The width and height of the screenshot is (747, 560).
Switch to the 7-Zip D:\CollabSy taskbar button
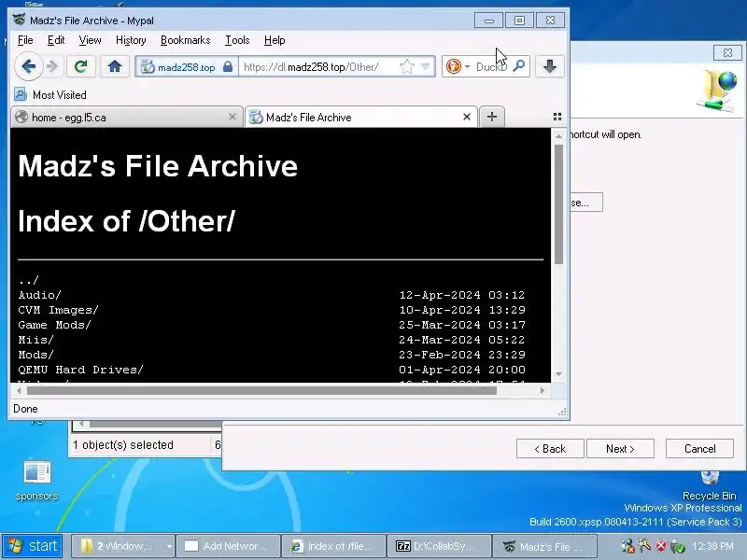439,546
